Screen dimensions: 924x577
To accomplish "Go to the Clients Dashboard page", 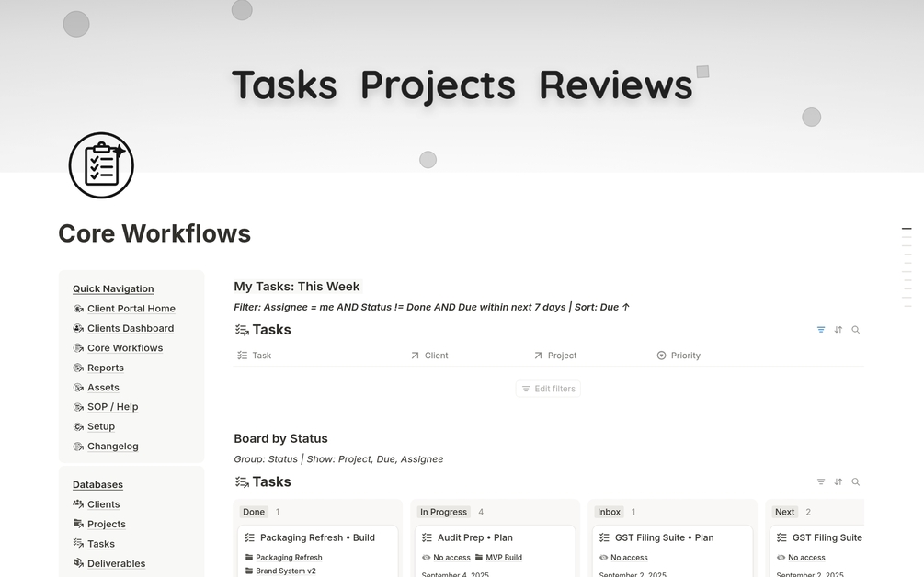I will (x=130, y=328).
